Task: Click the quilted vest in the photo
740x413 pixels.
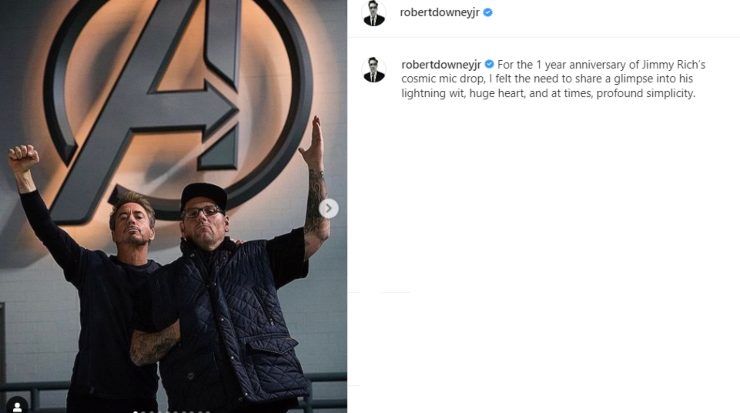Action: click(236, 321)
